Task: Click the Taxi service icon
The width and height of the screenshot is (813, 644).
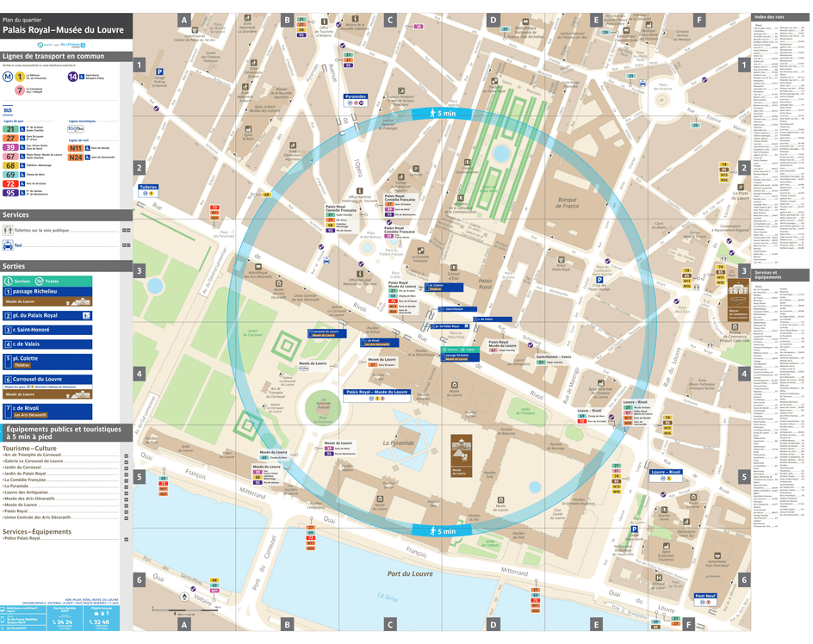Action: point(7,244)
